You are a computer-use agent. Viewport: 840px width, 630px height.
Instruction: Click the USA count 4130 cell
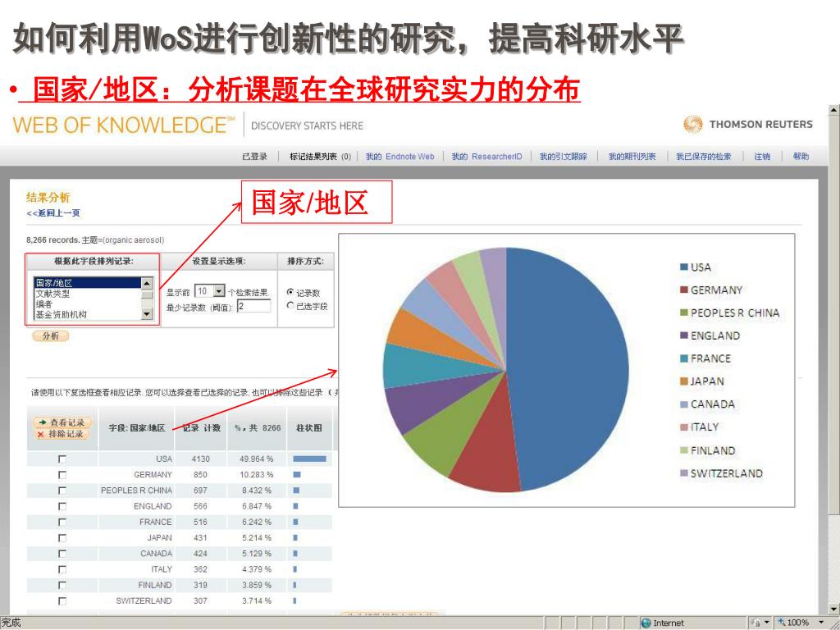point(200,459)
